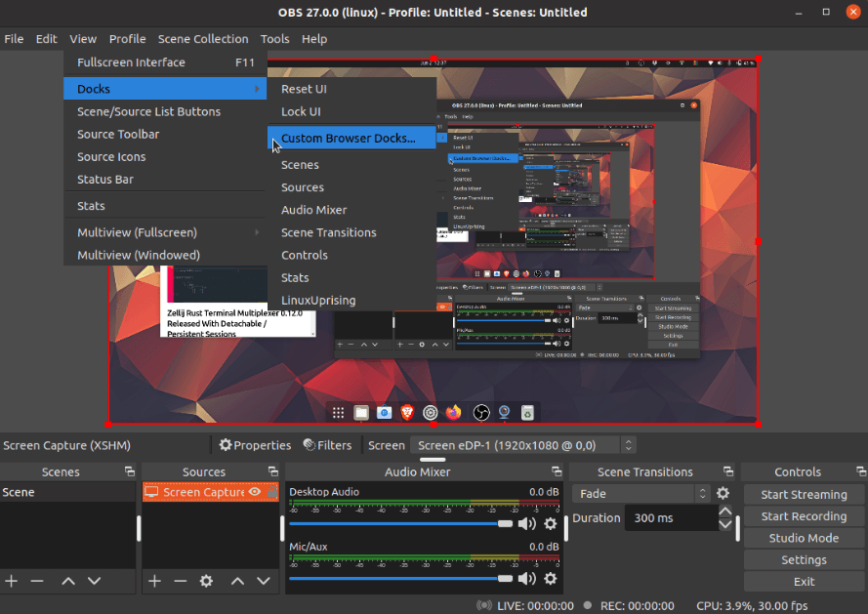Image resolution: width=868 pixels, height=614 pixels.
Task: Choose Reset UI in the Docks submenu
Action: 351,89
